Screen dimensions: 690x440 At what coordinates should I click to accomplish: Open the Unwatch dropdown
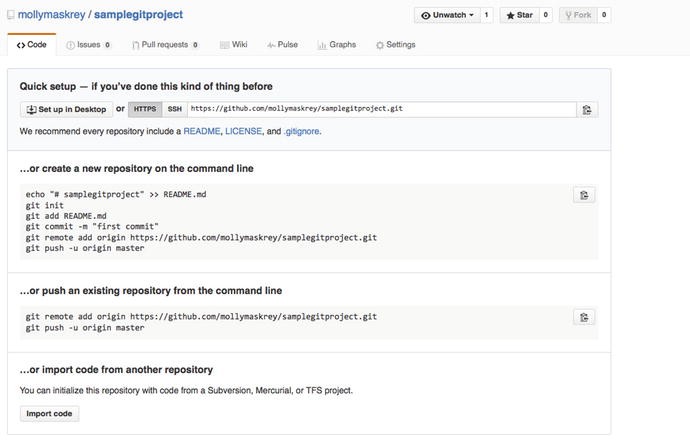point(447,15)
